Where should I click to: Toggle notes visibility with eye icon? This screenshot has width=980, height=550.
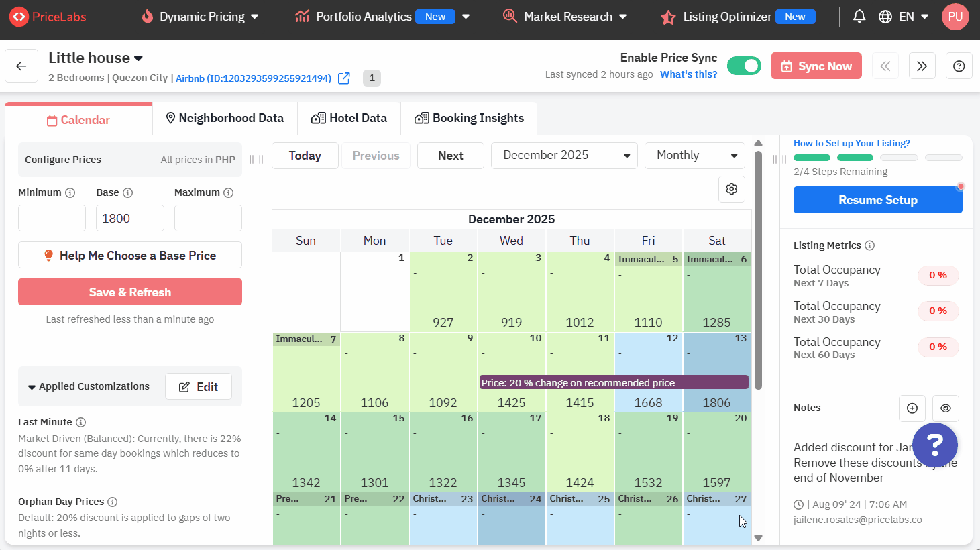coord(945,408)
